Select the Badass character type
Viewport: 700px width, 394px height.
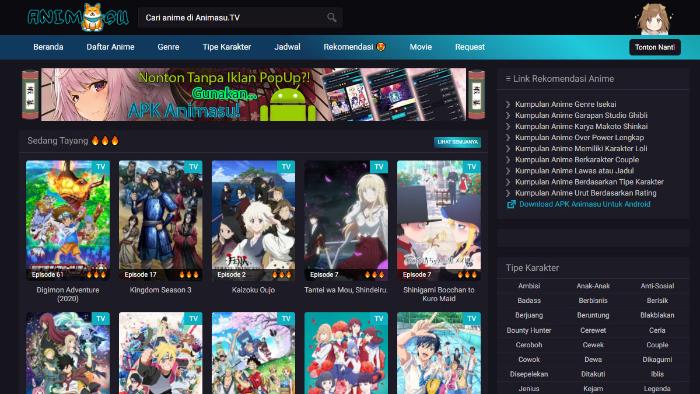[x=529, y=301]
